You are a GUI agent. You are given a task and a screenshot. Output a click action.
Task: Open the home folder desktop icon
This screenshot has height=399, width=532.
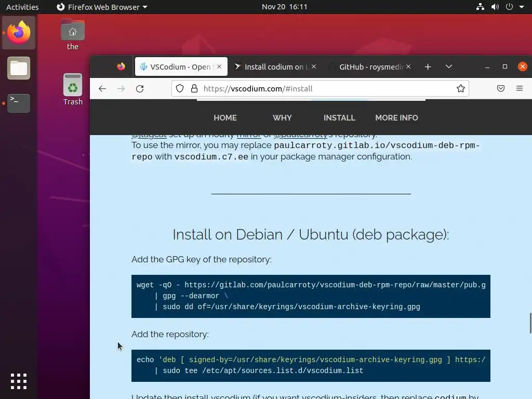[x=73, y=35]
